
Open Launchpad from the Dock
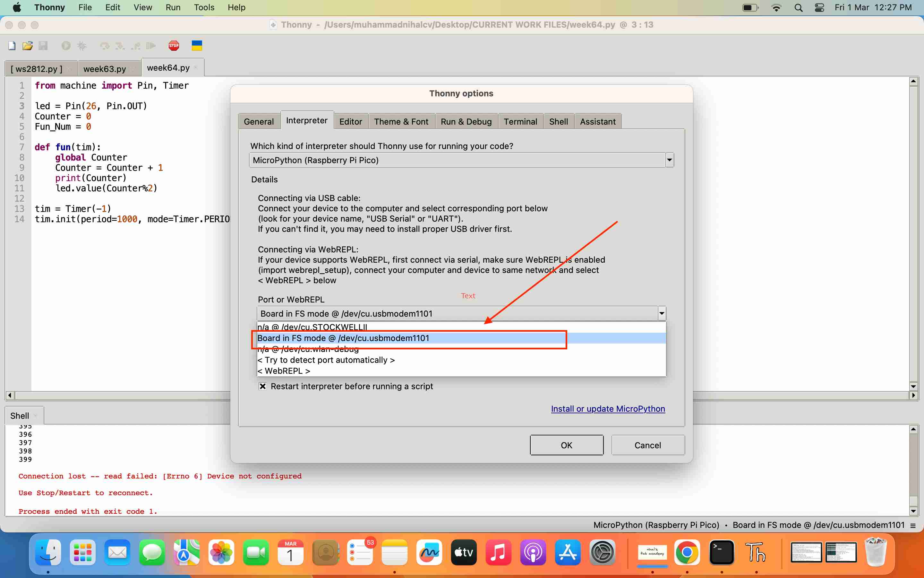82,552
